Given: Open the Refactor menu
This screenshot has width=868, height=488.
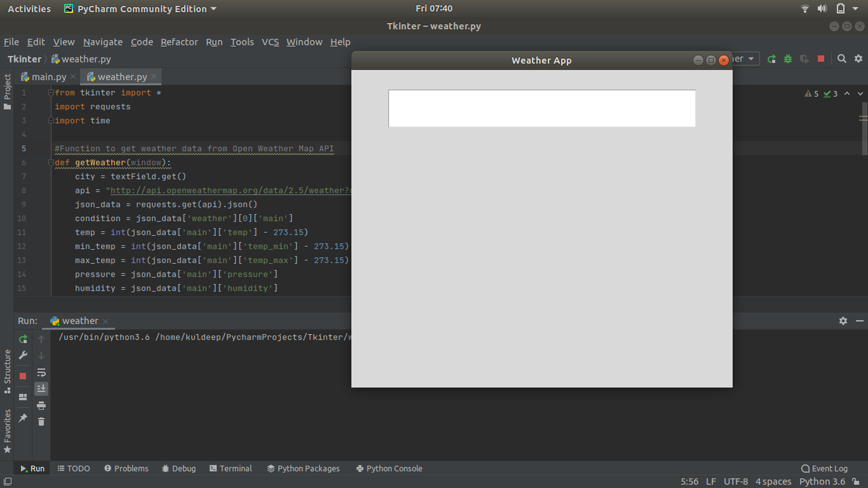Looking at the screenshot, I should click(179, 42).
